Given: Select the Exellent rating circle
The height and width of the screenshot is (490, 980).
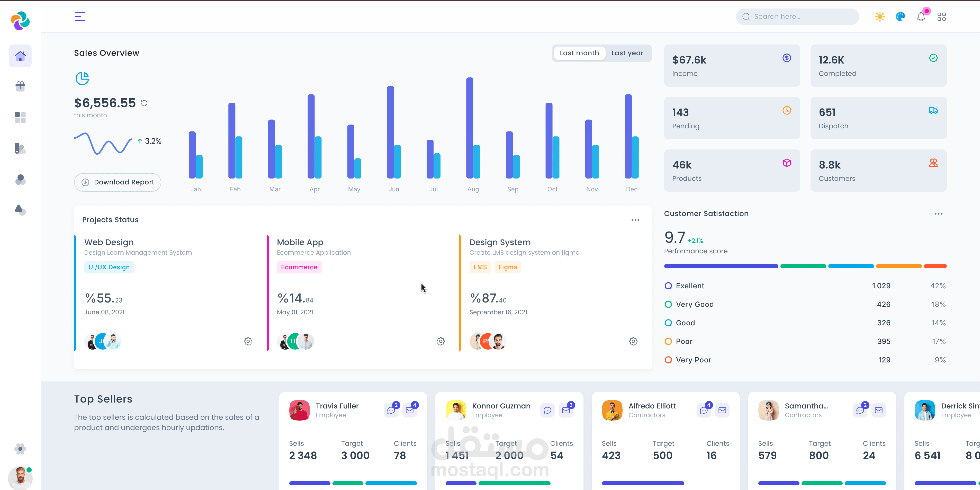Looking at the screenshot, I should [x=668, y=286].
